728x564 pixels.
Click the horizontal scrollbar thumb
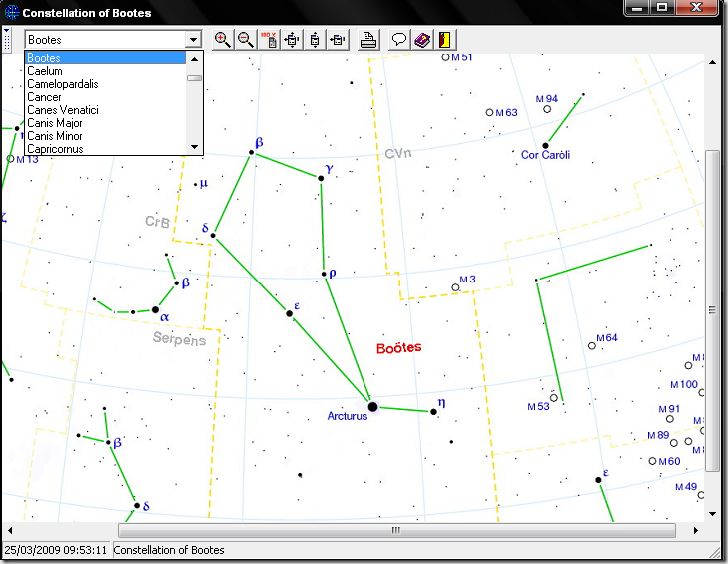pos(396,530)
